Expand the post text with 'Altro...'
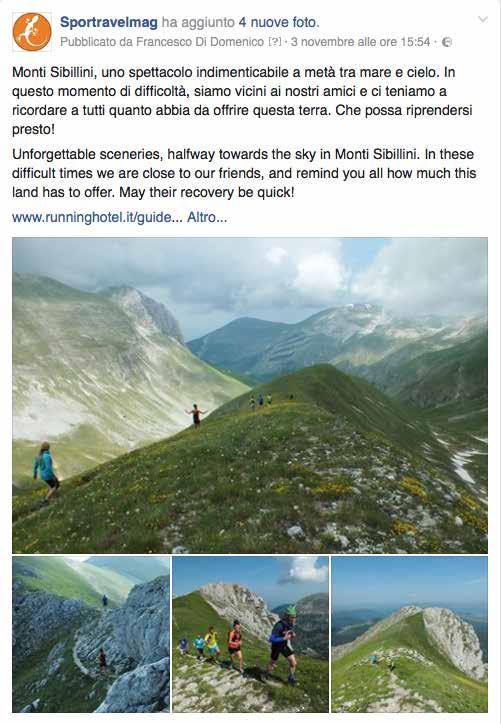 (207, 217)
